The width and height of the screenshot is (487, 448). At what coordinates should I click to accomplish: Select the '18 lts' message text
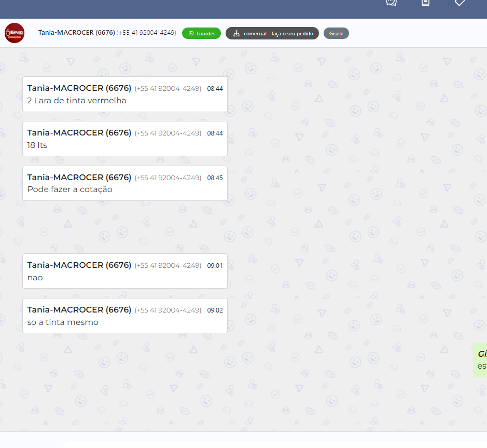click(37, 145)
